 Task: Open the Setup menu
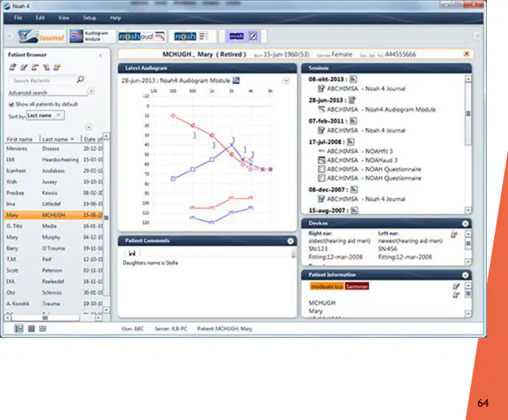coord(89,18)
